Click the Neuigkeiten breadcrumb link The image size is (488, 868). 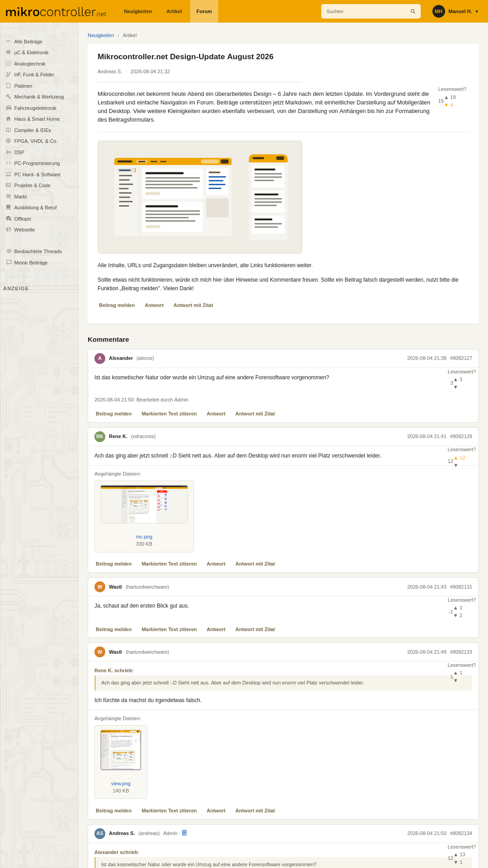(x=101, y=35)
